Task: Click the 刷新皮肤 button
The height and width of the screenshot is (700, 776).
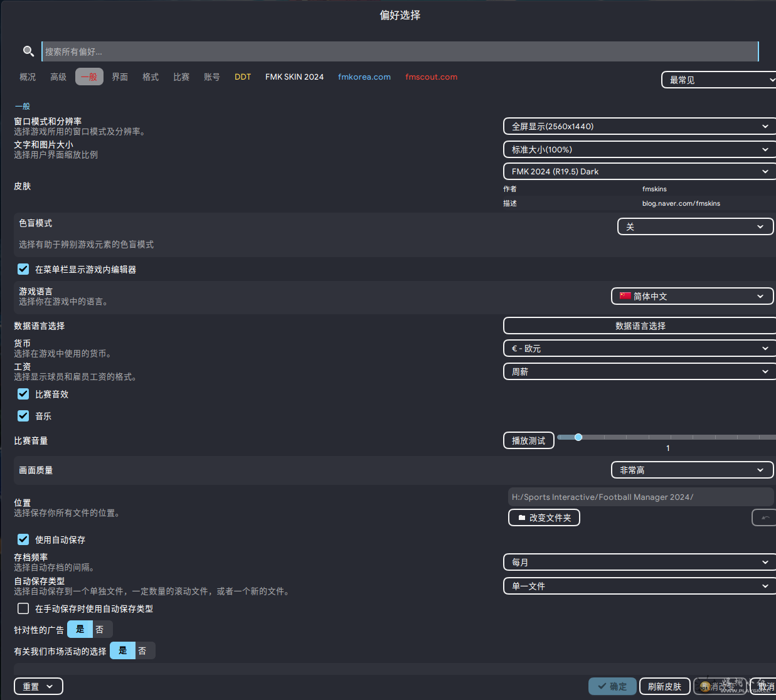Action: click(x=664, y=686)
